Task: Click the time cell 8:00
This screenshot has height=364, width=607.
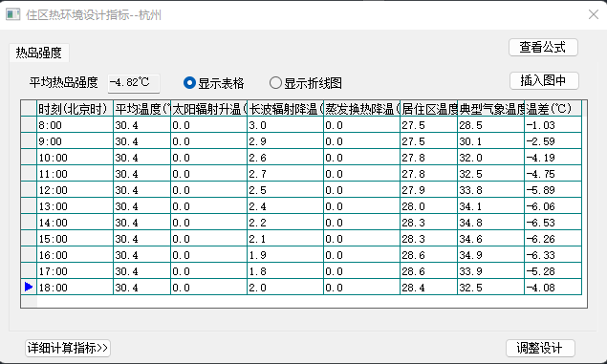Action: click(76, 125)
